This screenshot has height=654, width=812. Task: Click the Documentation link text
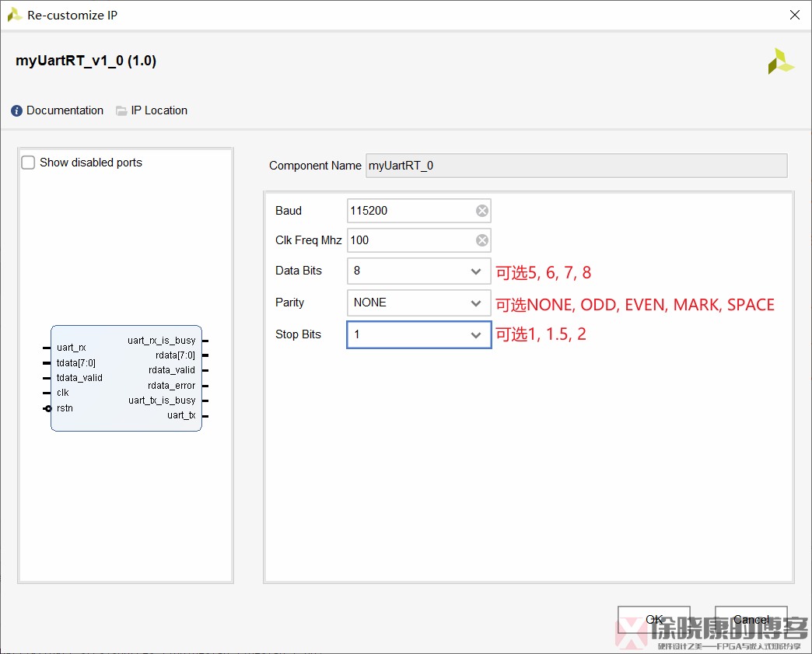65,110
